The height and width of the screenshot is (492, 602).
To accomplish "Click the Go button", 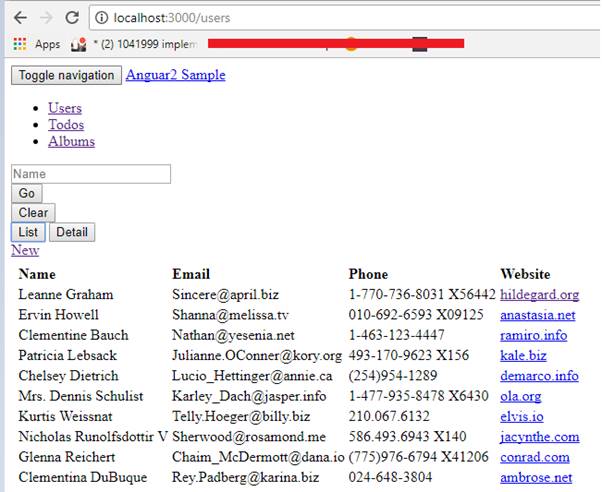I will (26, 193).
